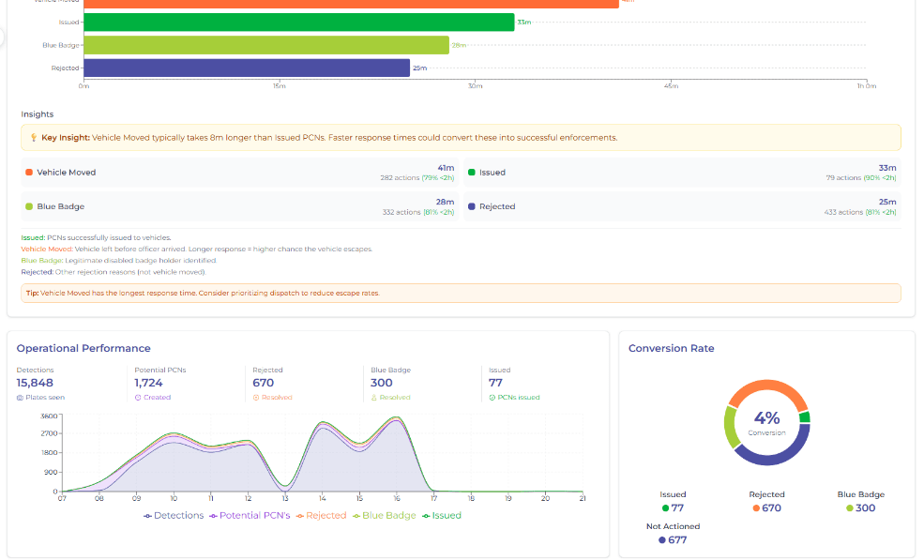Click the lime segment of the conversion donut

click(x=732, y=427)
